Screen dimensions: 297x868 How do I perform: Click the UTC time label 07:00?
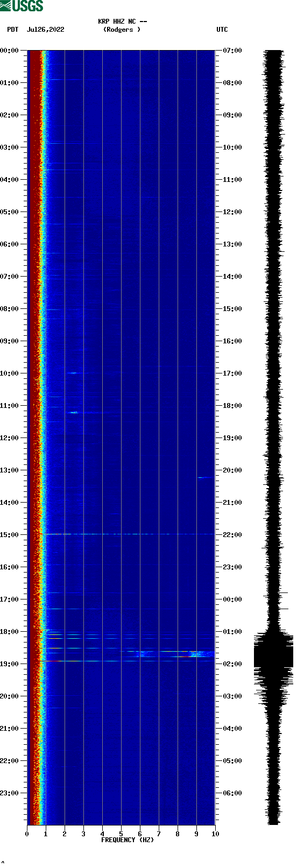tap(232, 51)
